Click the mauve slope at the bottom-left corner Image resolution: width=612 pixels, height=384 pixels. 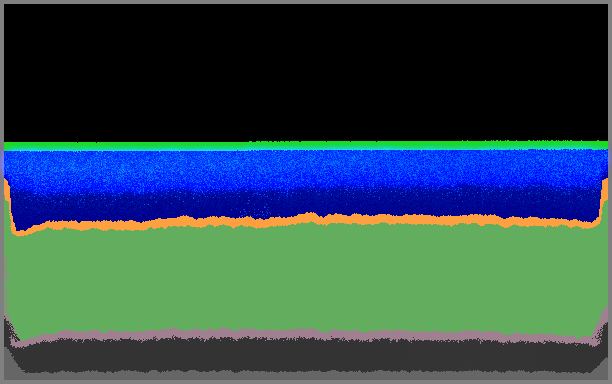click(12, 332)
